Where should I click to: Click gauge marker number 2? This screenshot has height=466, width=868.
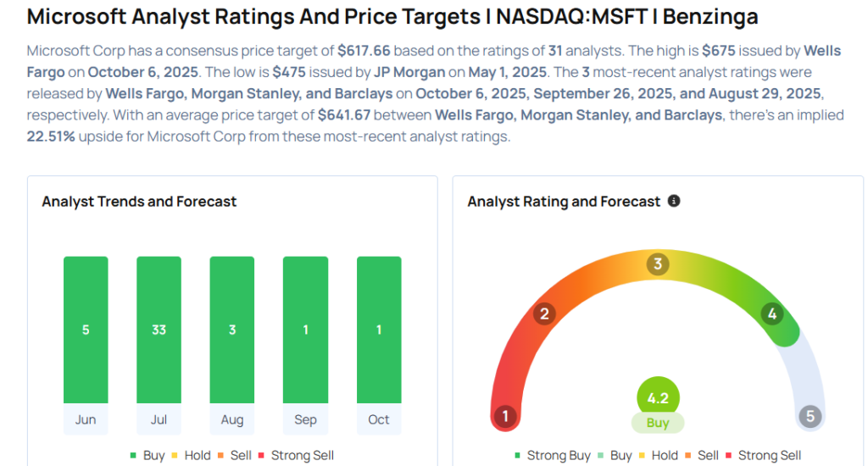tap(544, 314)
